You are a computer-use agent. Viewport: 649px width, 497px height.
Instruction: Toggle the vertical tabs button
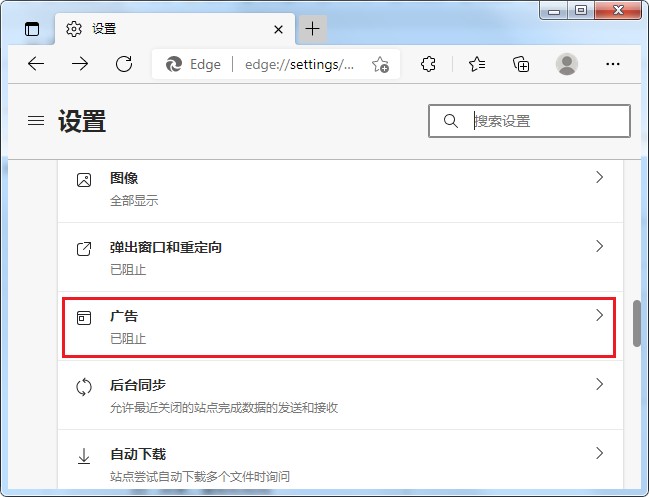[x=32, y=29]
